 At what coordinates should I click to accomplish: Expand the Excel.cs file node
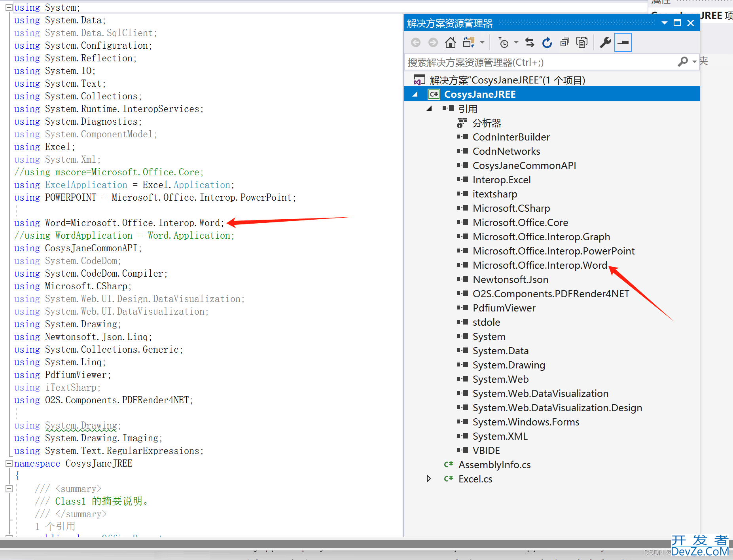click(x=429, y=479)
